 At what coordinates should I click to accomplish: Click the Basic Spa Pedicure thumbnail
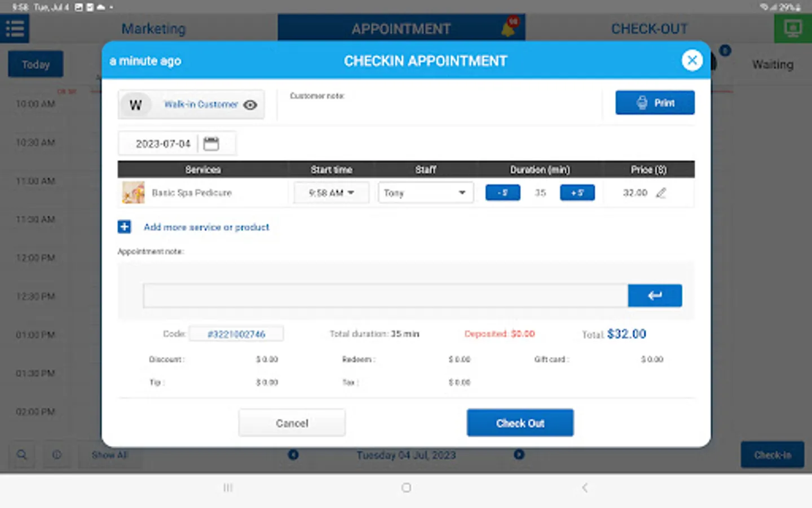tap(133, 193)
